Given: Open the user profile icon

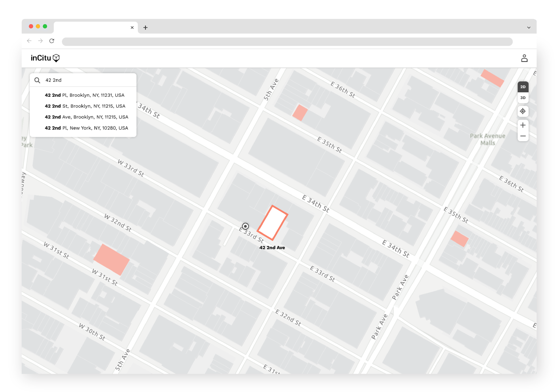Looking at the screenshot, I should tap(524, 58).
